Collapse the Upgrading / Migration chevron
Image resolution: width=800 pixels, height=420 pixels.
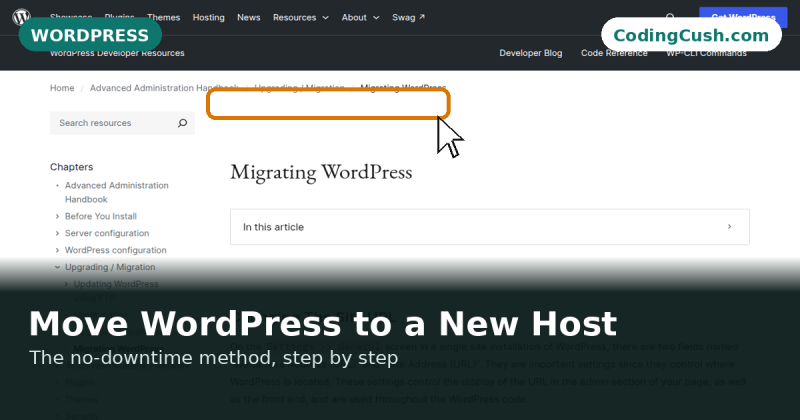click(x=57, y=267)
